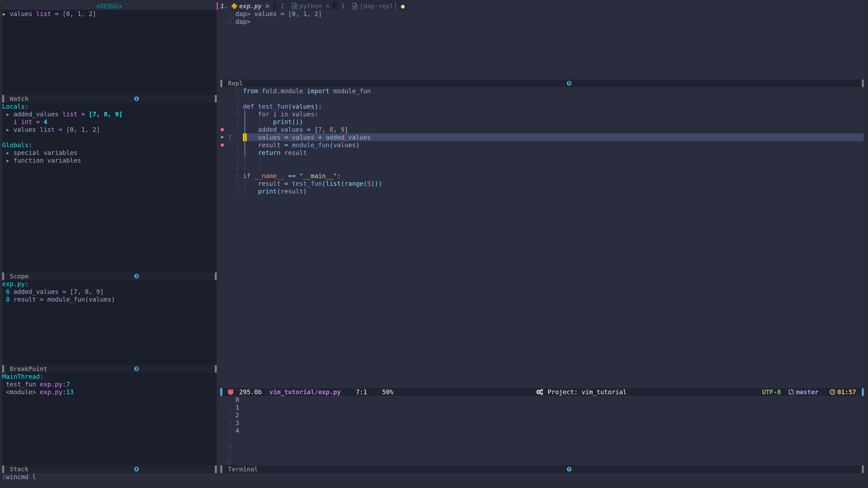868x488 pixels.
Task: Click the Terminal panel number 7 badge
Action: click(x=569, y=469)
